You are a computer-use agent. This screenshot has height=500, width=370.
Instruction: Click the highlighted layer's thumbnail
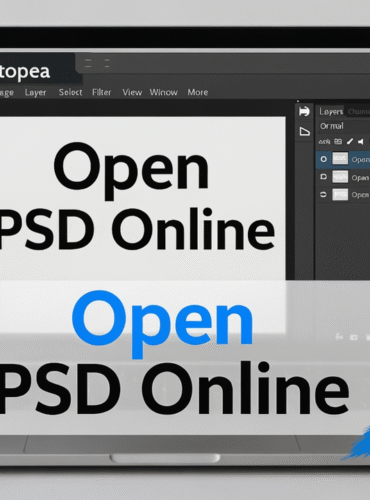340,159
